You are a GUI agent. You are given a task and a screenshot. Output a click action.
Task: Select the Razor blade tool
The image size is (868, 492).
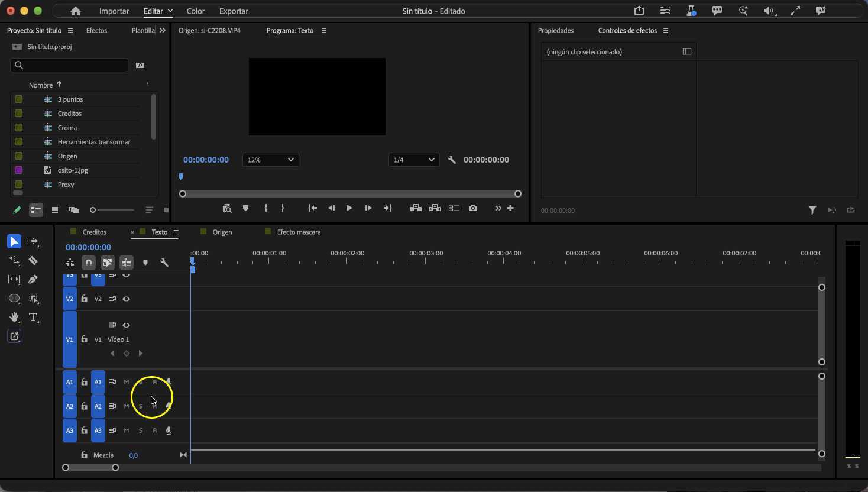33,260
